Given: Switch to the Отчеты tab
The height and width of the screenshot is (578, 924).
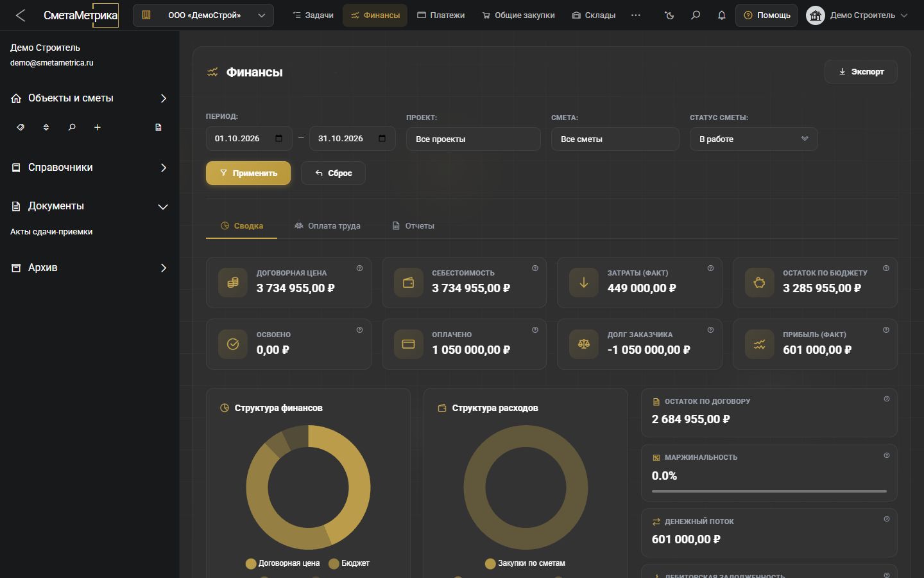Looking at the screenshot, I should tap(413, 226).
